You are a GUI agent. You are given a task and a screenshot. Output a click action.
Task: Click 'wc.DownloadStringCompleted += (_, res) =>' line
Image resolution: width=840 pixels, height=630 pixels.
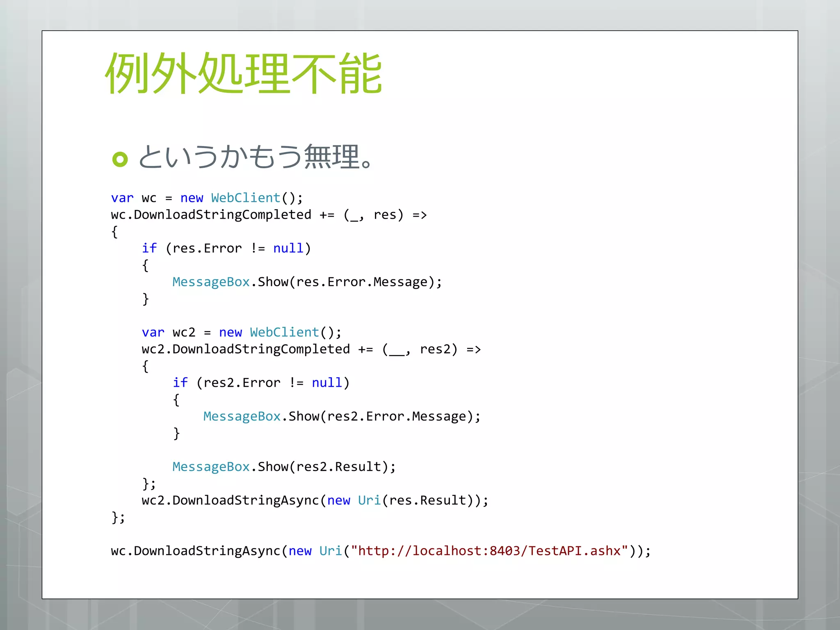coord(269,215)
